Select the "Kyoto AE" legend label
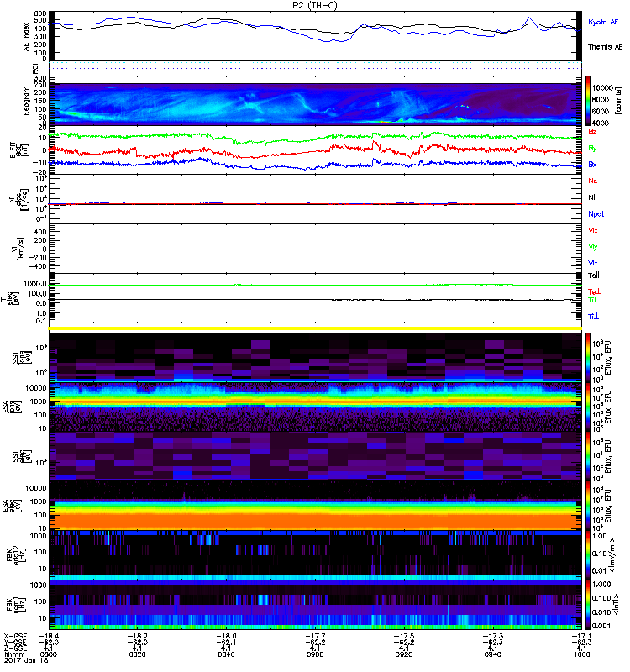 (603, 22)
